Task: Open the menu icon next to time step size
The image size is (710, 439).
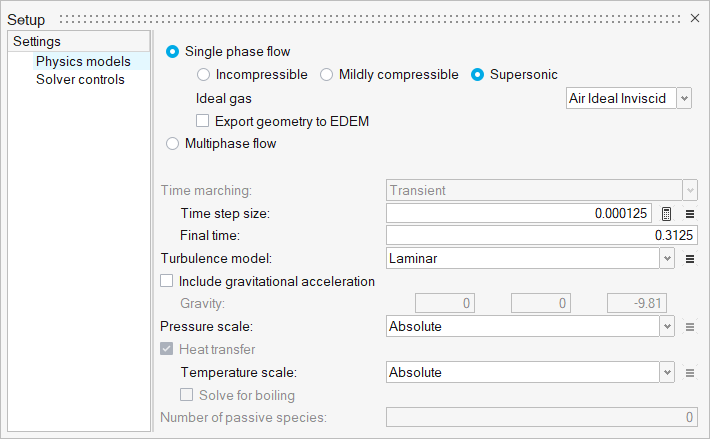Action: pos(689,213)
